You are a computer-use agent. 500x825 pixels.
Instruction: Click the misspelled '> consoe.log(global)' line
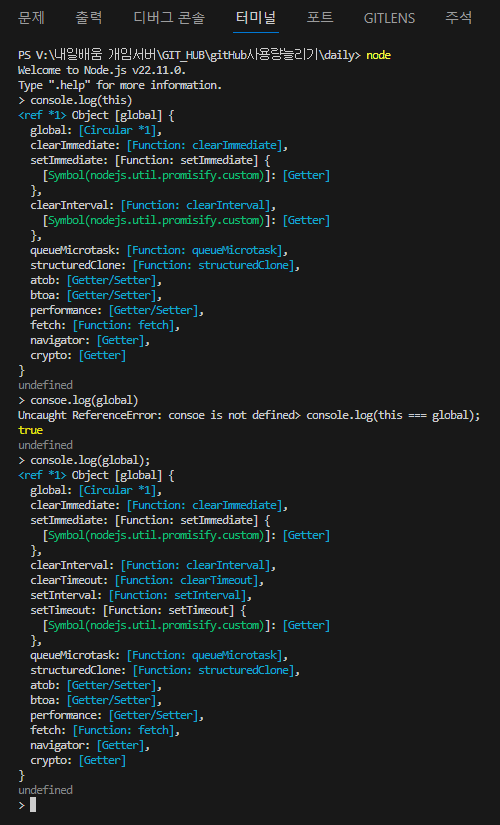coord(78,400)
